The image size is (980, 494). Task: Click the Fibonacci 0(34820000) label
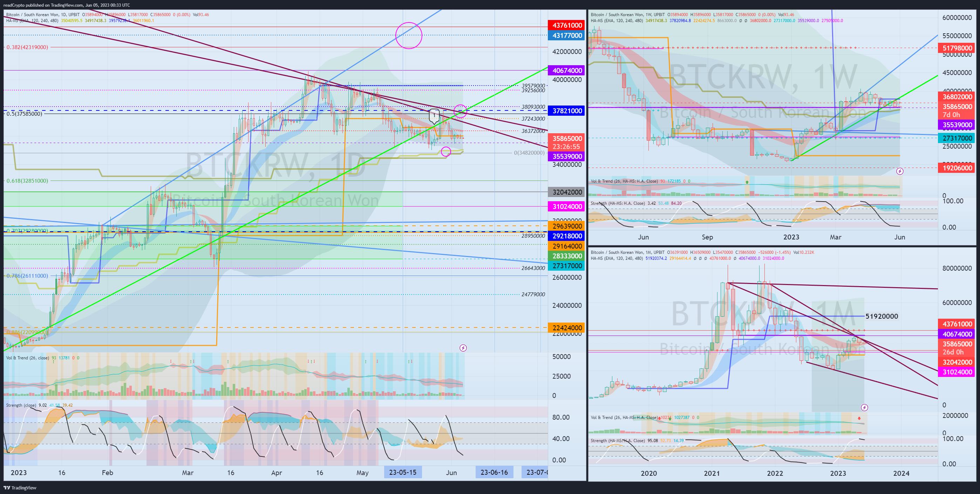pos(529,153)
